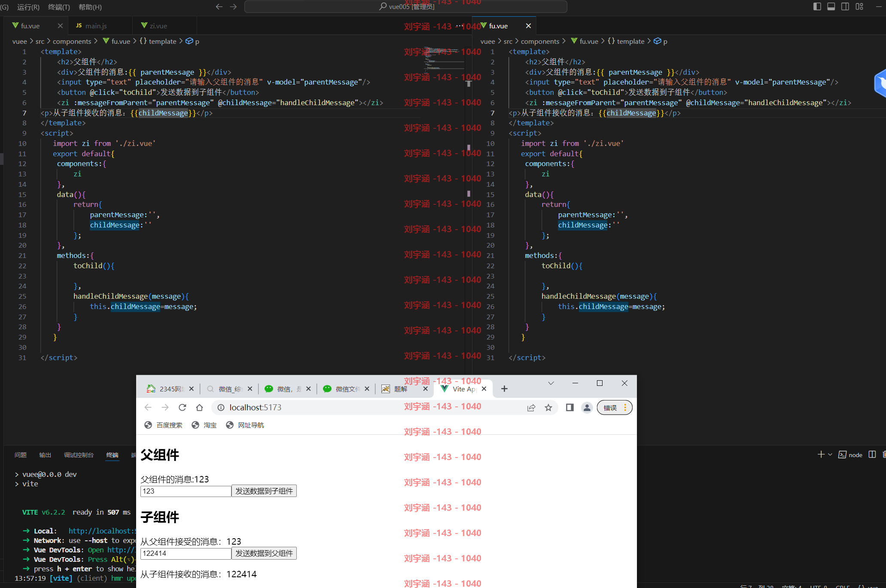Toggle primary sidebar layout icon
The height and width of the screenshot is (588, 886).
coord(817,6)
